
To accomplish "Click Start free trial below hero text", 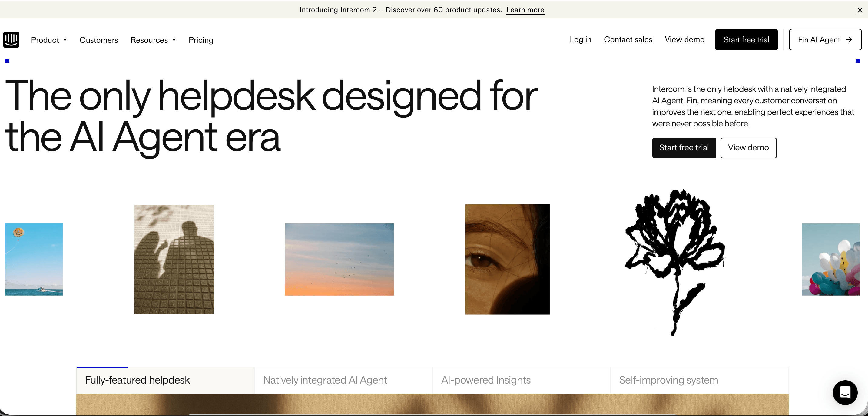I will (684, 148).
